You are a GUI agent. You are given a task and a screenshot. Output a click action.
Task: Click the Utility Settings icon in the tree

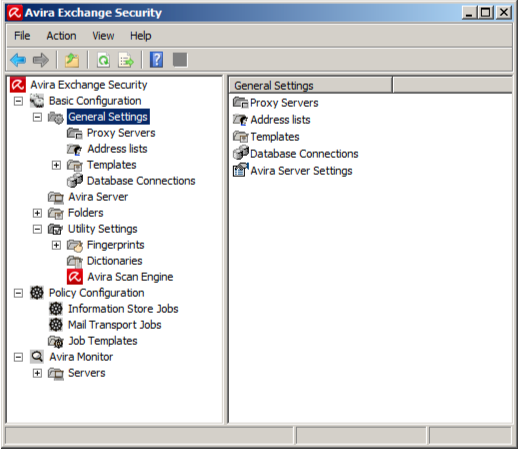tap(55, 229)
